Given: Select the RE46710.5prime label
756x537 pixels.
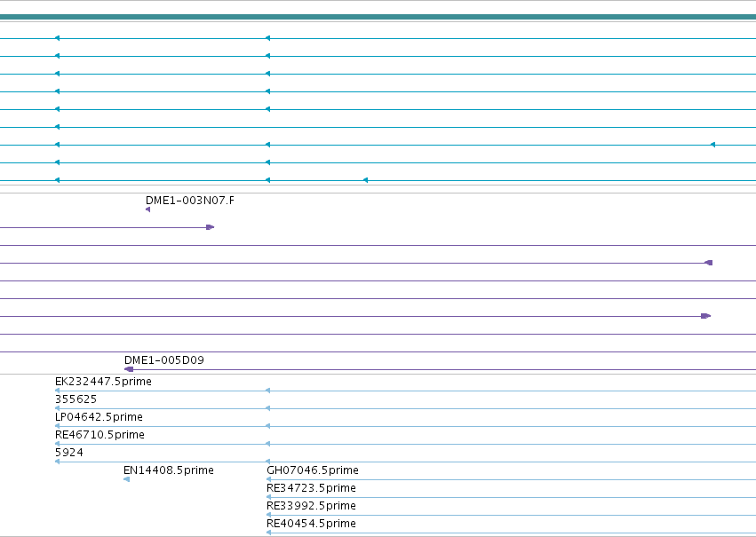Looking at the screenshot, I should (x=99, y=435).
